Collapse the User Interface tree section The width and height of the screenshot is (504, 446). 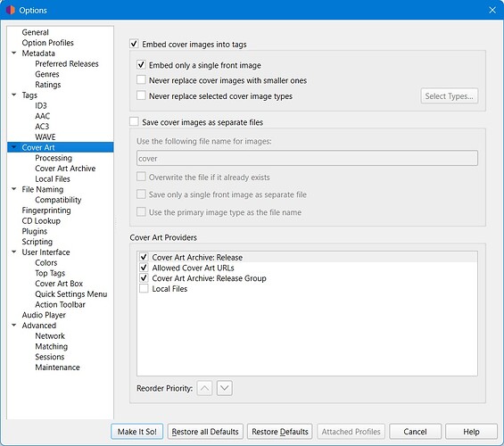pyautogui.click(x=13, y=252)
